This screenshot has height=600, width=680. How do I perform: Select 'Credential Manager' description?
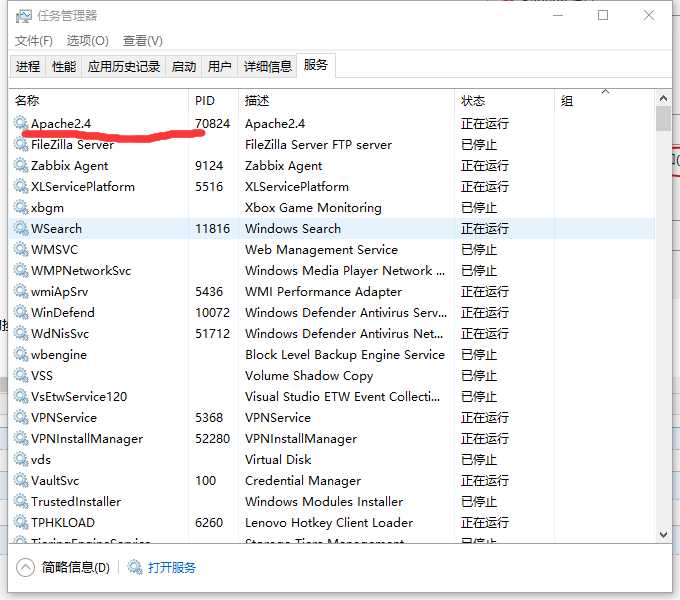pyautogui.click(x=303, y=481)
